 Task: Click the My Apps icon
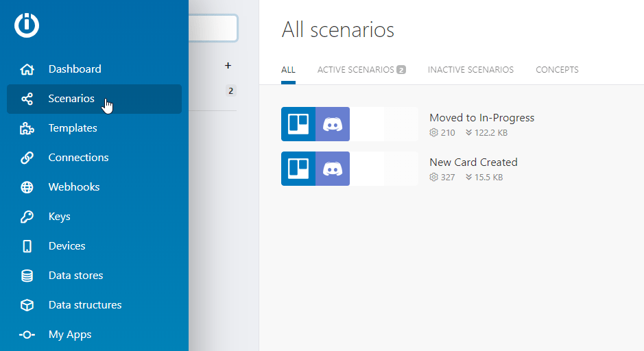[x=27, y=335]
